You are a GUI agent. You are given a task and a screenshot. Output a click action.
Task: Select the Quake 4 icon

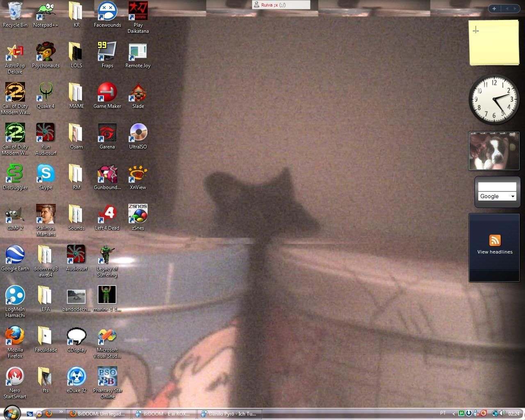click(46, 96)
